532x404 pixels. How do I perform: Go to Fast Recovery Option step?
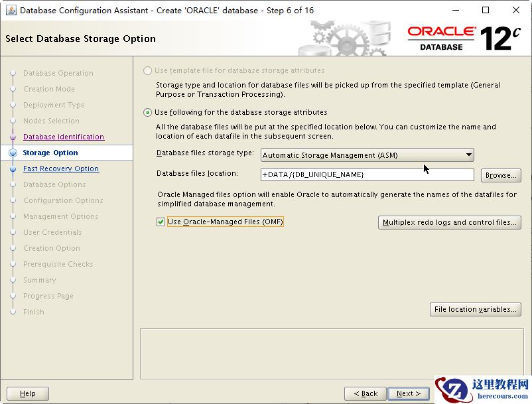[x=61, y=168]
